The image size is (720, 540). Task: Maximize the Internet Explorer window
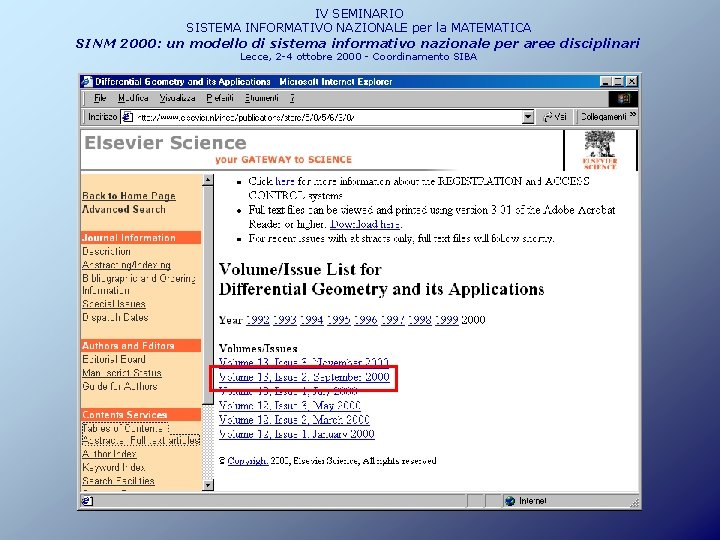[x=618, y=82]
